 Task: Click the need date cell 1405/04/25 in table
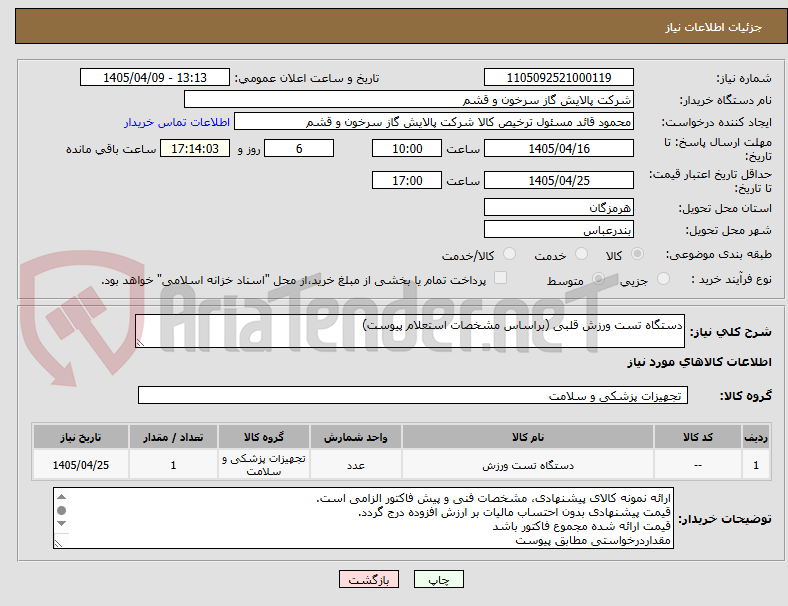[x=81, y=465]
